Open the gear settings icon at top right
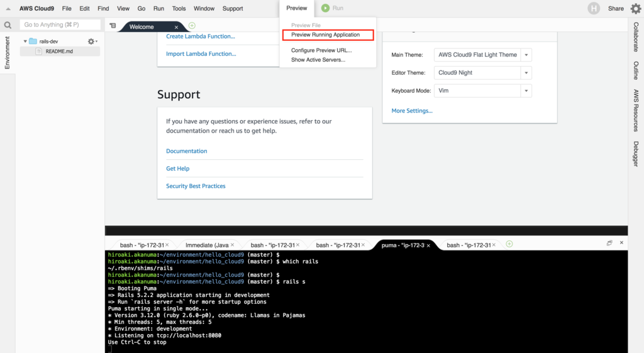 635,8
